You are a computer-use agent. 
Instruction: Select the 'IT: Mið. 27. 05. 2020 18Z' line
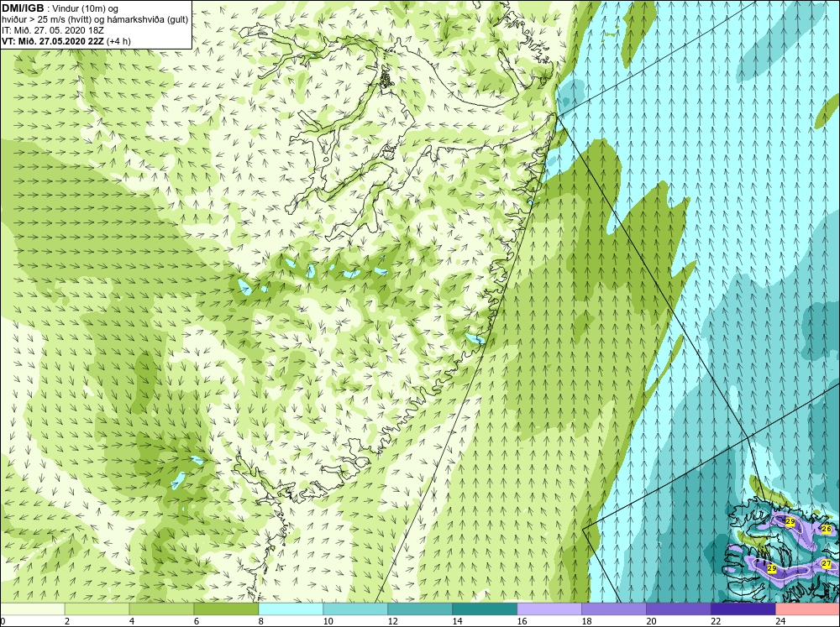[52, 30]
